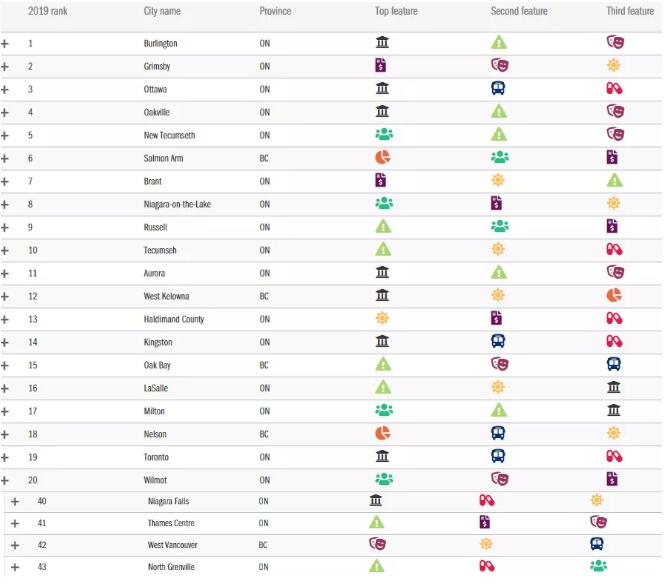The image size is (664, 584).
Task: Select the Top feature column header
Action: (x=396, y=11)
